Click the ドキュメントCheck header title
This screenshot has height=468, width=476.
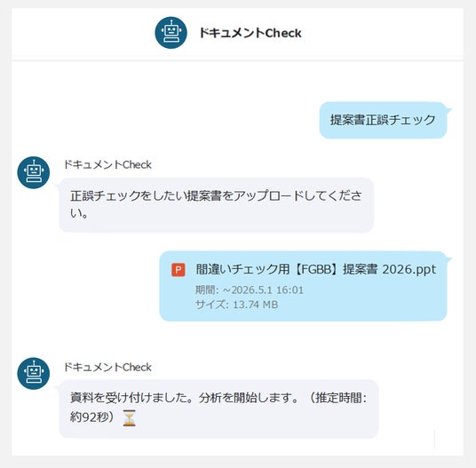coord(250,33)
